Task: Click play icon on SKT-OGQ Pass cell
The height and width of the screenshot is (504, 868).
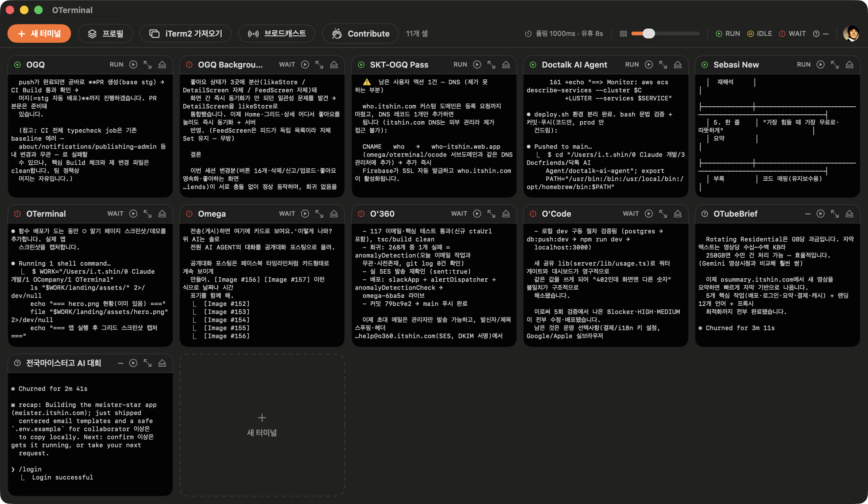Action: tap(477, 64)
